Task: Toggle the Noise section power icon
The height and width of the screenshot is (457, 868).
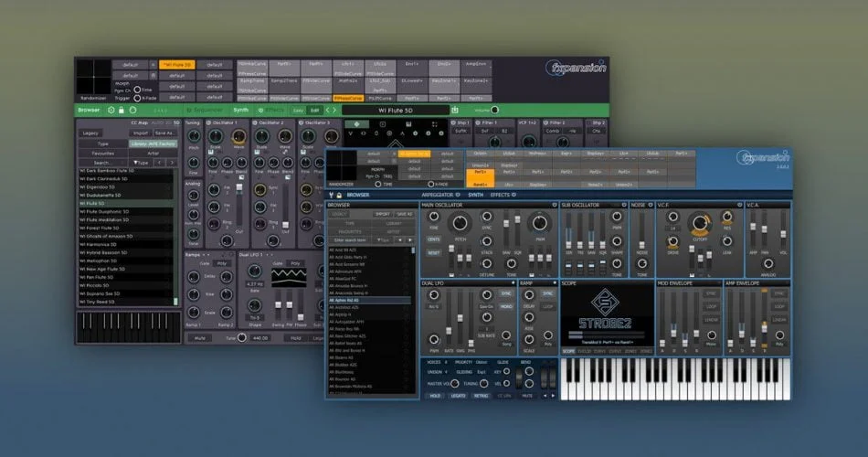Action: pyautogui.click(x=651, y=205)
